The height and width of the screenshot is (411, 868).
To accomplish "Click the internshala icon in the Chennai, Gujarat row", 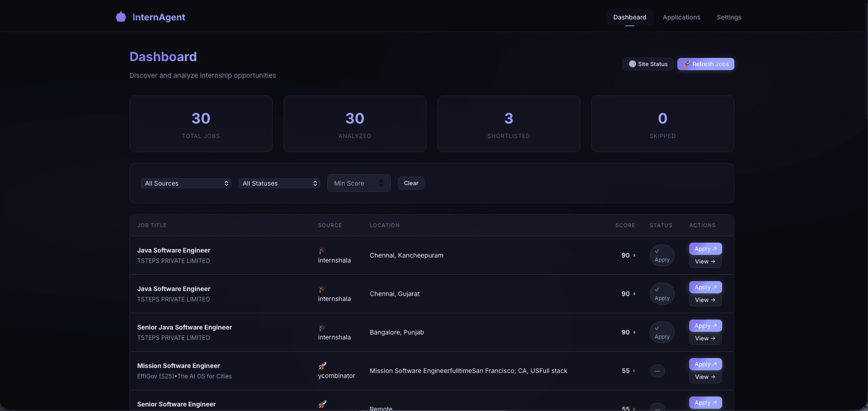I will [x=322, y=289].
